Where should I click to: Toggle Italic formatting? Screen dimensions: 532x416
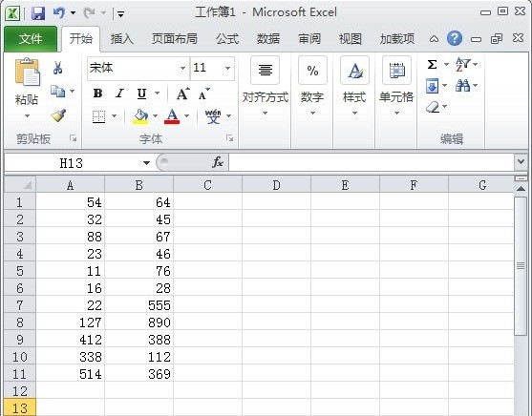pyautogui.click(x=119, y=94)
